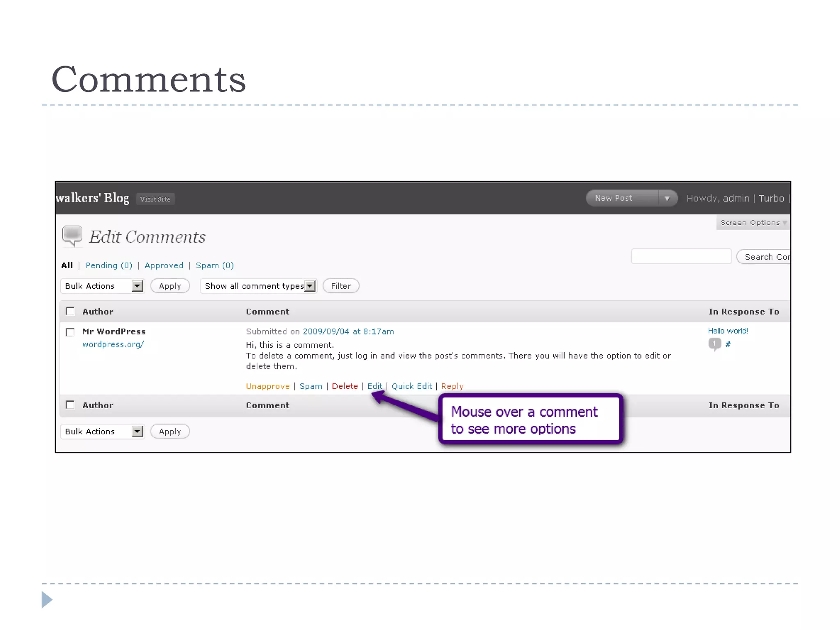Screen dimensions: 840x630
Task: Open the New Post dropdown arrow
Action: tap(667, 199)
